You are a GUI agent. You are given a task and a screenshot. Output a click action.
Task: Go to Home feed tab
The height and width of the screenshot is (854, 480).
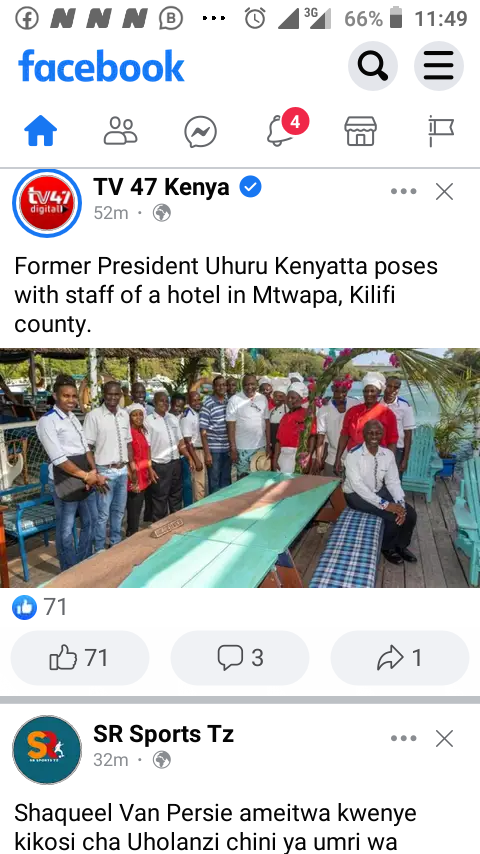tap(40, 131)
